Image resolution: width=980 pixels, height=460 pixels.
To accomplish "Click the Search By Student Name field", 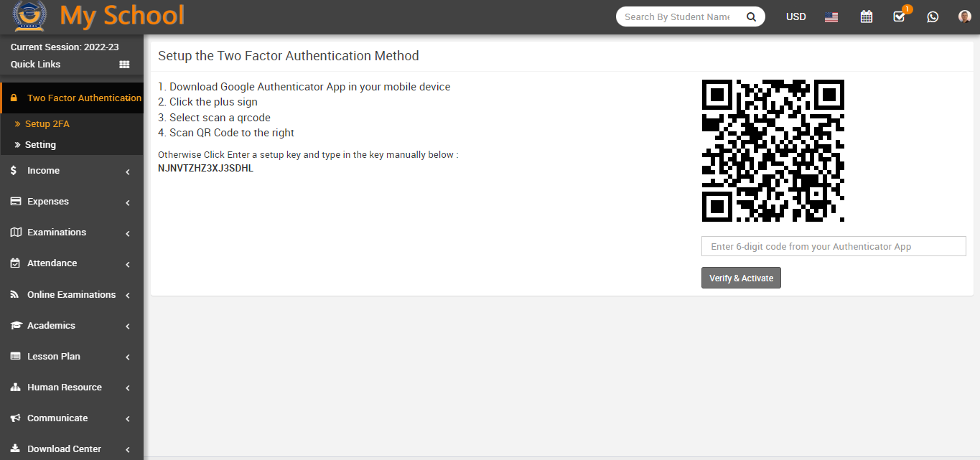I will click(x=677, y=17).
